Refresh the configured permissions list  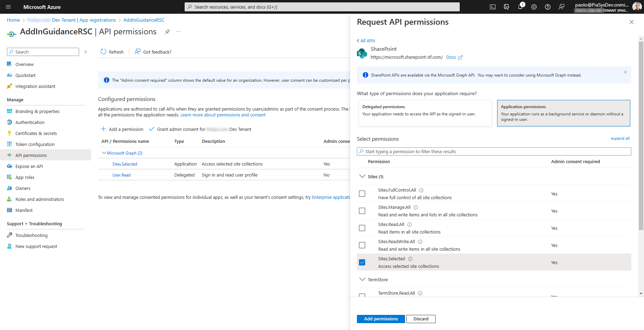(x=112, y=52)
